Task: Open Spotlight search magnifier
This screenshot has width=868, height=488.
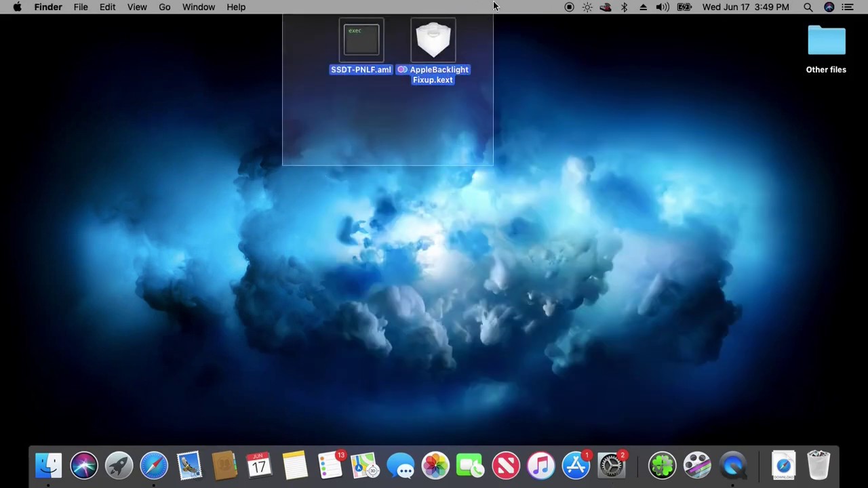Action: pos(808,7)
